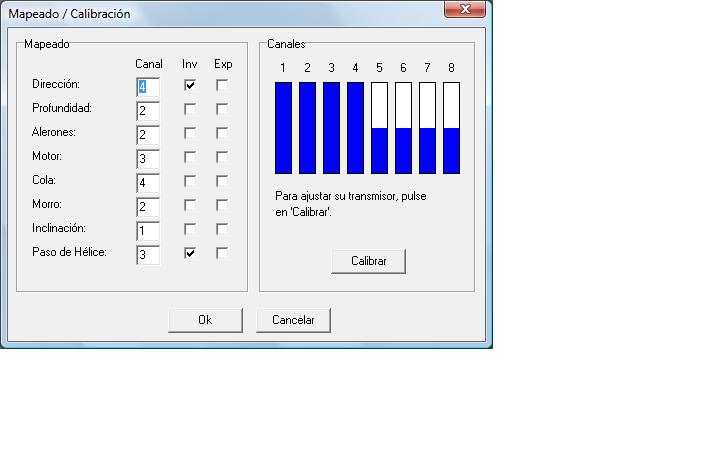Screen dimensions: 720x450
Task: Tick Inv checkbox for Profundidad
Action: click(x=190, y=109)
